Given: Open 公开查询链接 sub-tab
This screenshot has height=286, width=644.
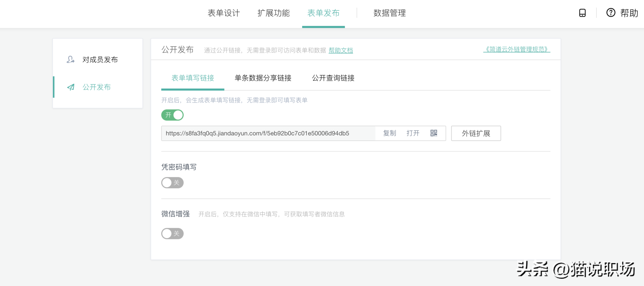Looking at the screenshot, I should (333, 78).
